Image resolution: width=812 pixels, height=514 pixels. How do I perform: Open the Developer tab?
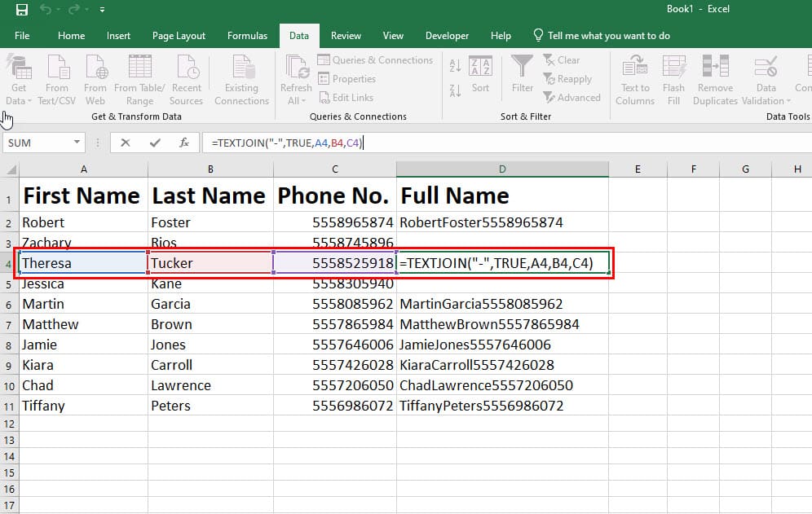point(447,36)
